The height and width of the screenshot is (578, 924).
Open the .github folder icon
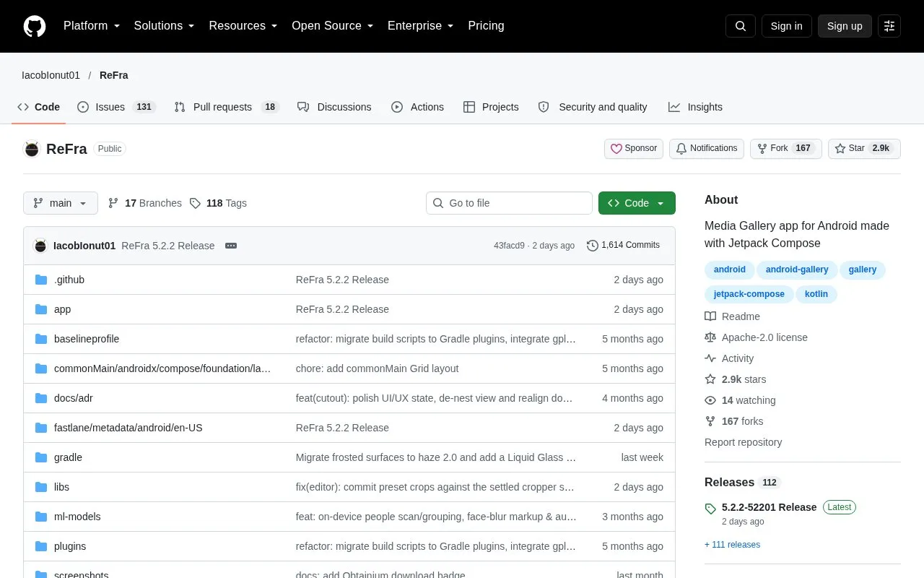coord(41,280)
